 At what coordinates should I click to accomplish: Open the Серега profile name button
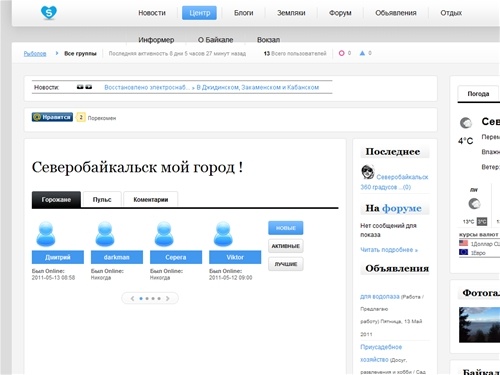coord(176,257)
